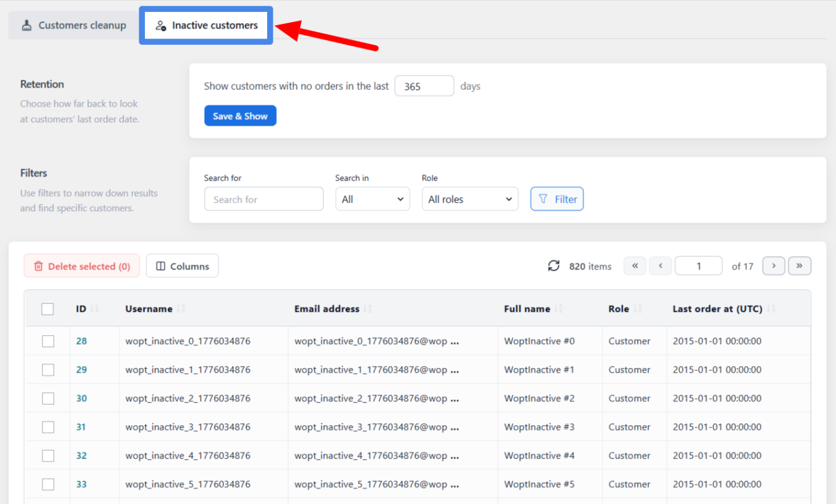Click the Username column header
The height and width of the screenshot is (504, 836).
point(149,309)
